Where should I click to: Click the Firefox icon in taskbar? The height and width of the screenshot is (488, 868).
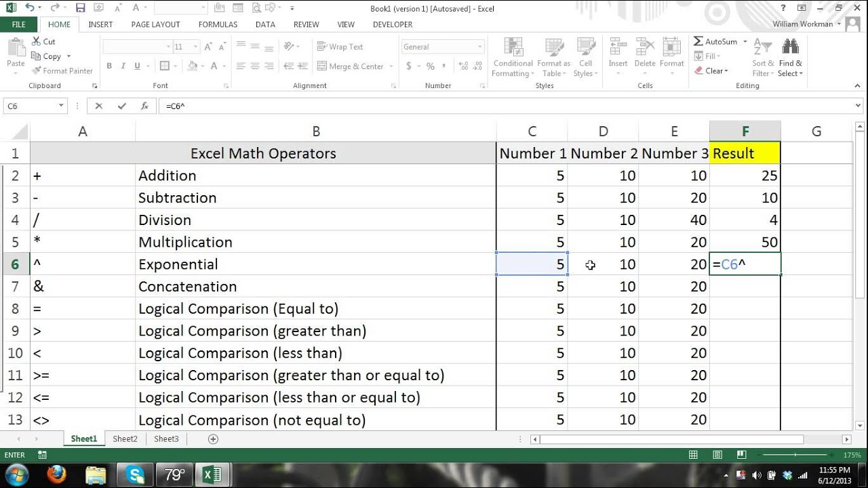pyautogui.click(x=57, y=474)
